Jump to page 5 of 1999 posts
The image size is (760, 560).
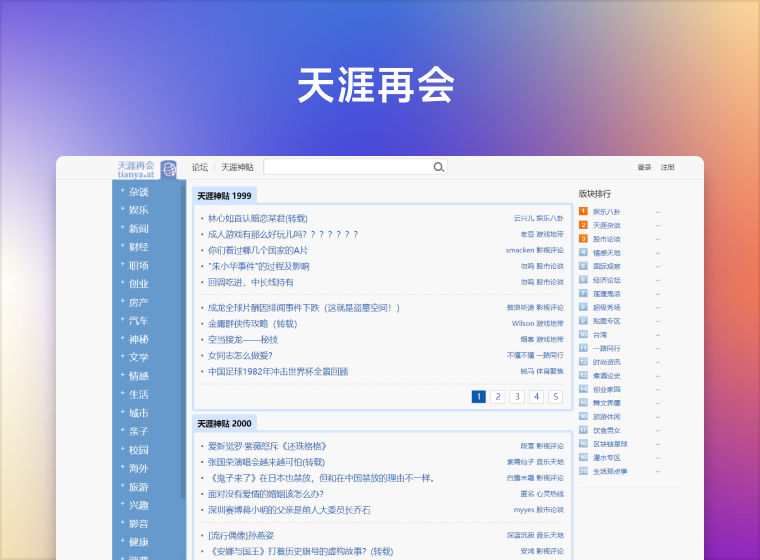pos(555,397)
